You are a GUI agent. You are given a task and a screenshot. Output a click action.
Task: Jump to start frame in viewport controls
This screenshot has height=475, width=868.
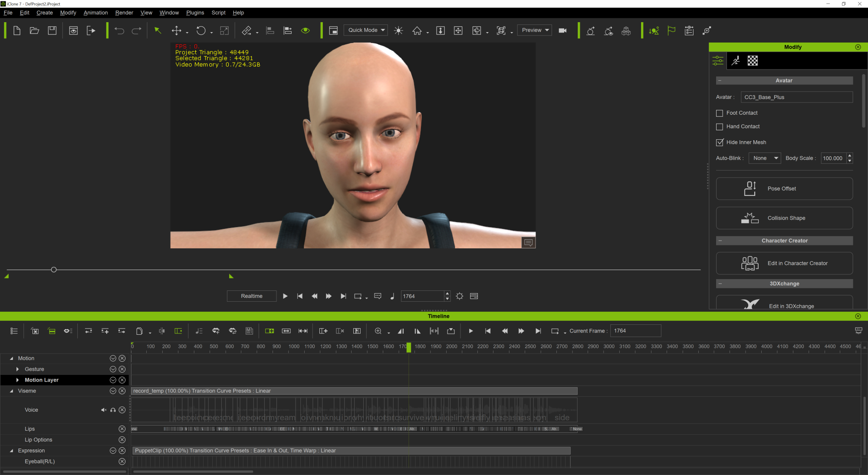point(300,296)
